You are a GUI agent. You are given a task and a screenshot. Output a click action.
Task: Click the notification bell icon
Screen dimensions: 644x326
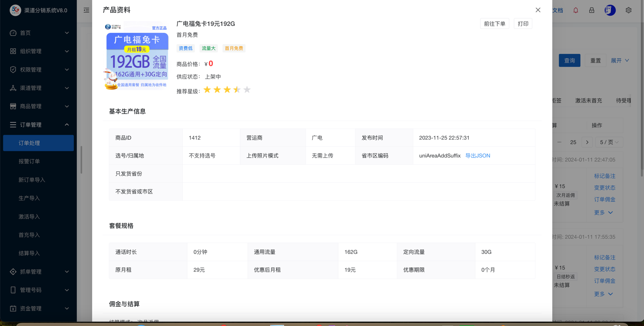point(575,10)
